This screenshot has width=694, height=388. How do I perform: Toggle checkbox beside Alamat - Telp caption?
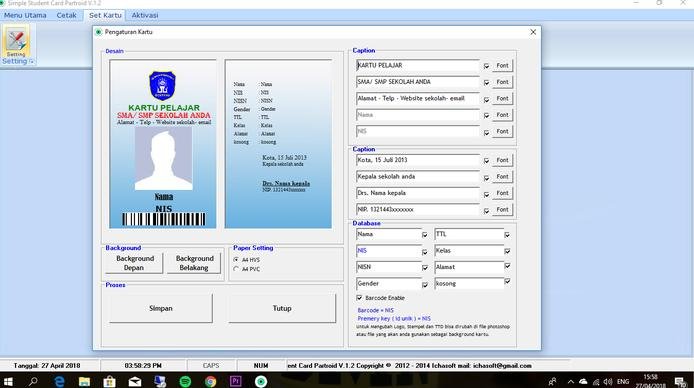click(x=486, y=100)
